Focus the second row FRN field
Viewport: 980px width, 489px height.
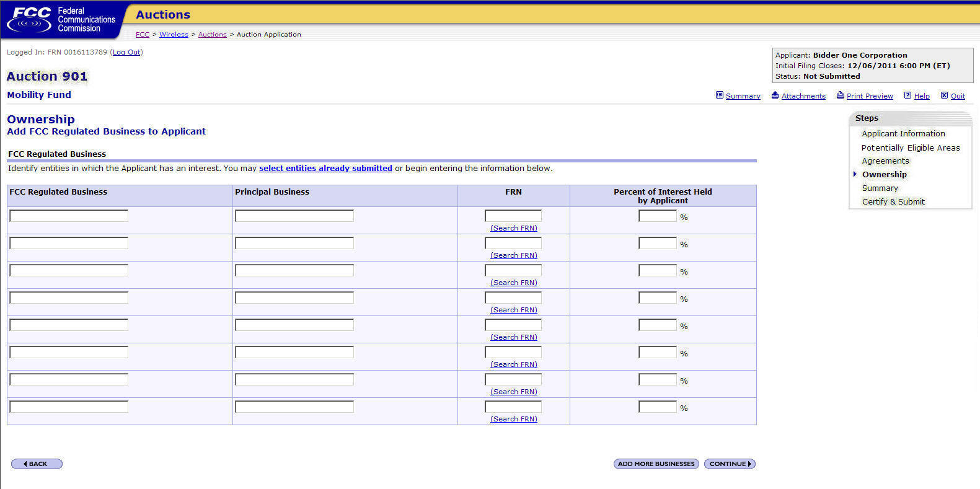(513, 243)
